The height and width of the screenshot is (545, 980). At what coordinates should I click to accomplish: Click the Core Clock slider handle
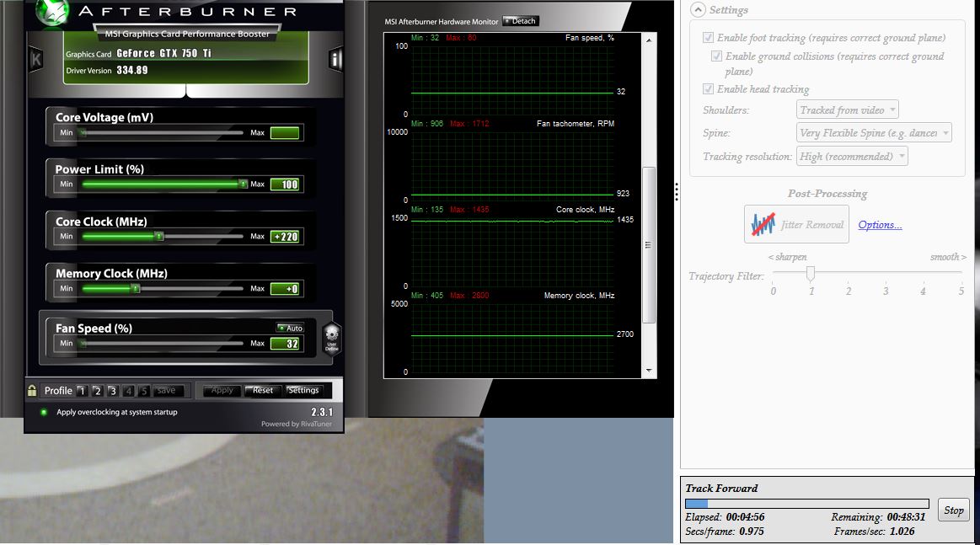[x=159, y=236]
